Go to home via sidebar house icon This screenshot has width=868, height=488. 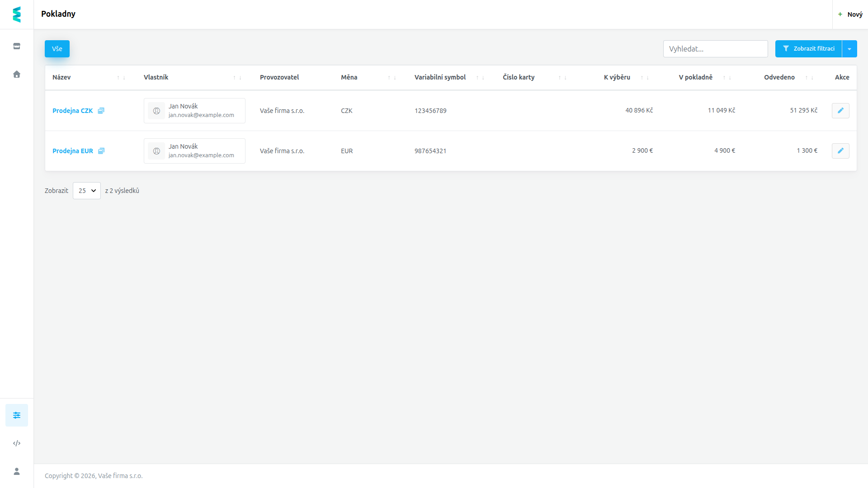[x=17, y=74]
